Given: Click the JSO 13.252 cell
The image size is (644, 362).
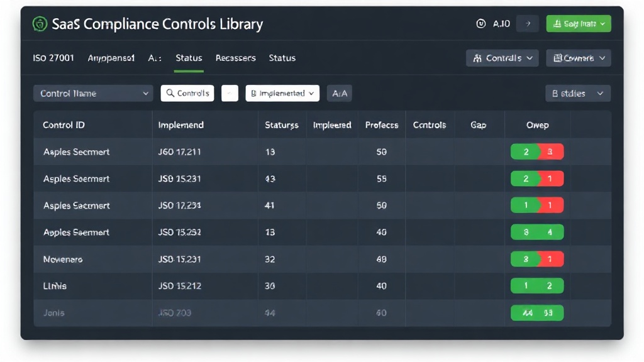Looking at the screenshot, I should pos(179,233).
